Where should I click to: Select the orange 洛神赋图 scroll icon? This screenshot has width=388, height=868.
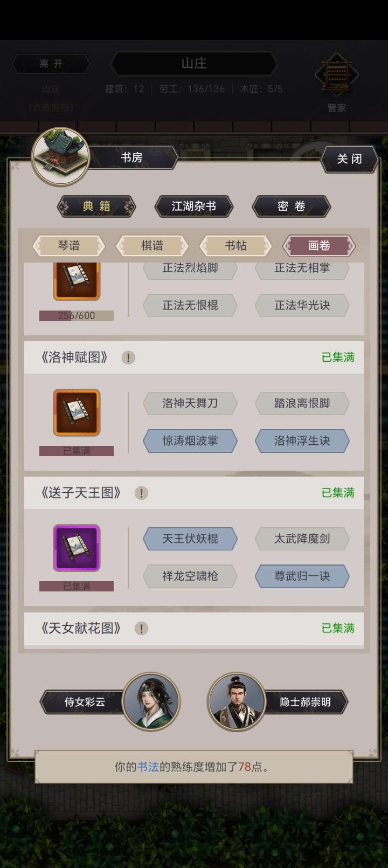(77, 412)
